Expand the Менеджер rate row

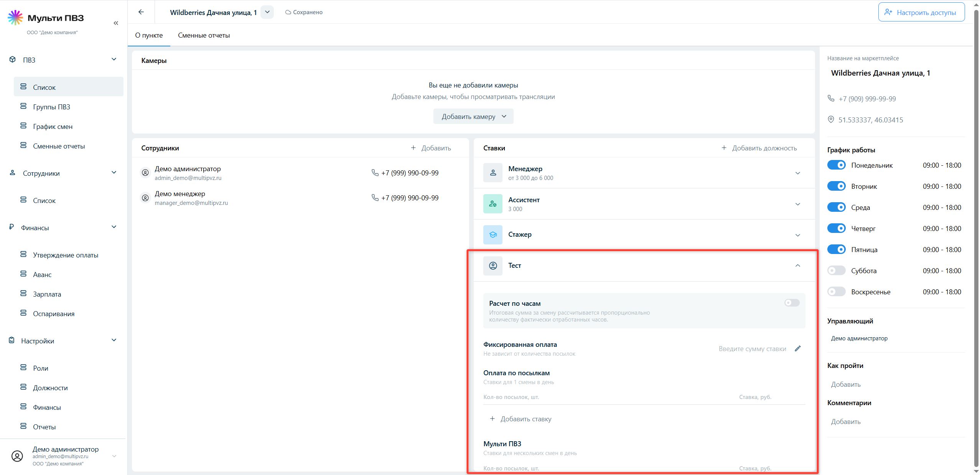798,173
